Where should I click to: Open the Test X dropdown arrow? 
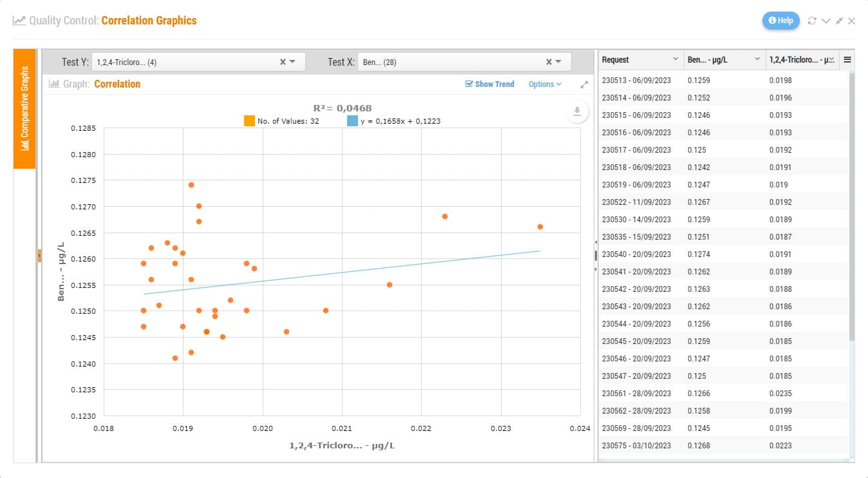click(x=559, y=62)
